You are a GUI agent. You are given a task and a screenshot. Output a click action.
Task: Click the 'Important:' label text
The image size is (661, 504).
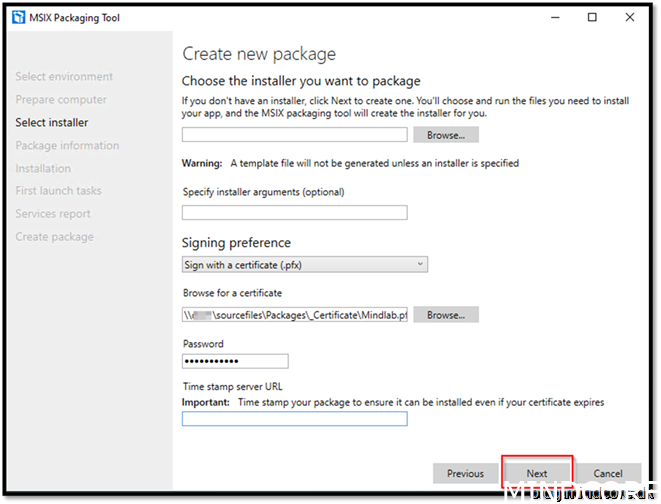click(206, 402)
